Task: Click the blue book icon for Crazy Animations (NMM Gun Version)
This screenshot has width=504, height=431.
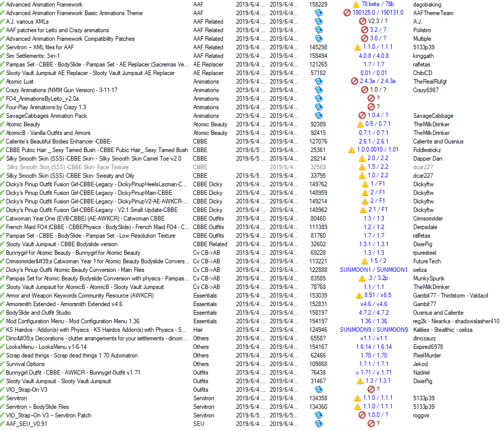Action: point(318,90)
